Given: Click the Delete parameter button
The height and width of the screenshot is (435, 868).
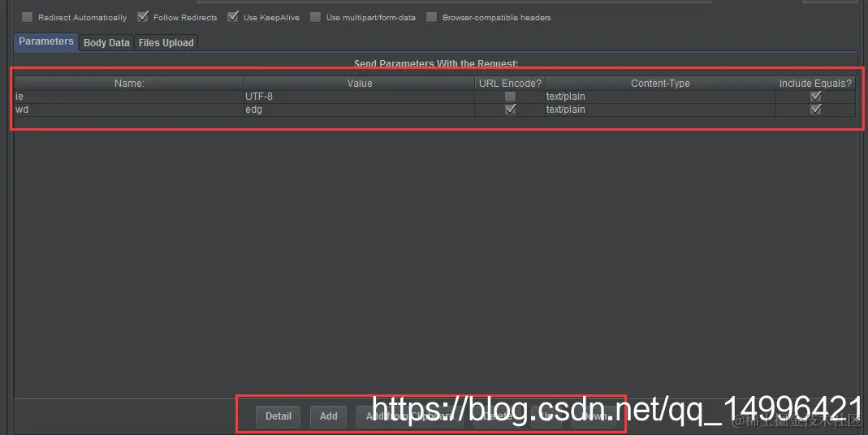Looking at the screenshot, I should click(x=497, y=416).
